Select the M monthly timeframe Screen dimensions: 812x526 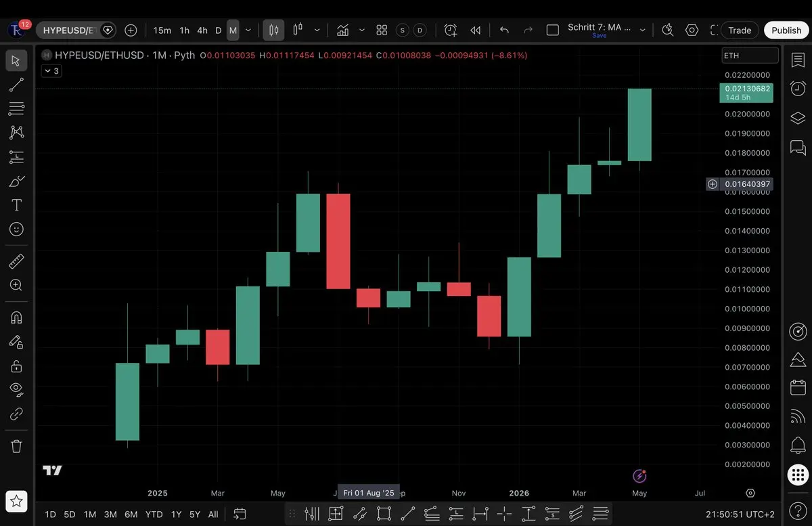[x=233, y=30]
